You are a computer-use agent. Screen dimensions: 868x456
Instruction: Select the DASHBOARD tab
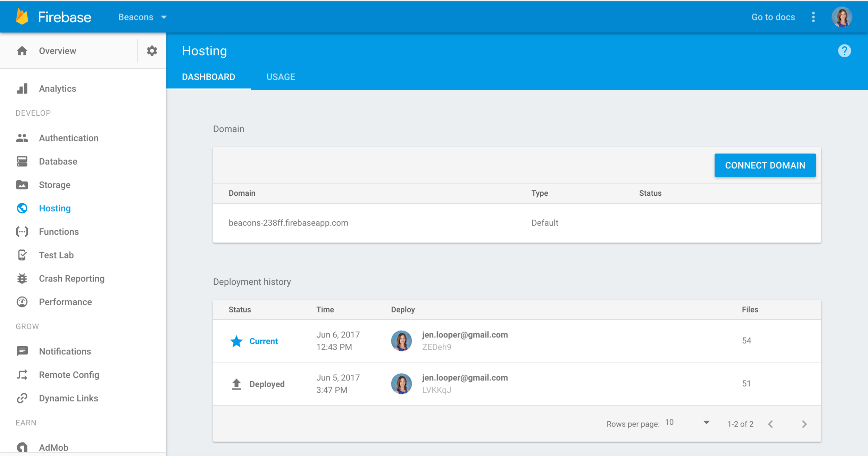208,77
